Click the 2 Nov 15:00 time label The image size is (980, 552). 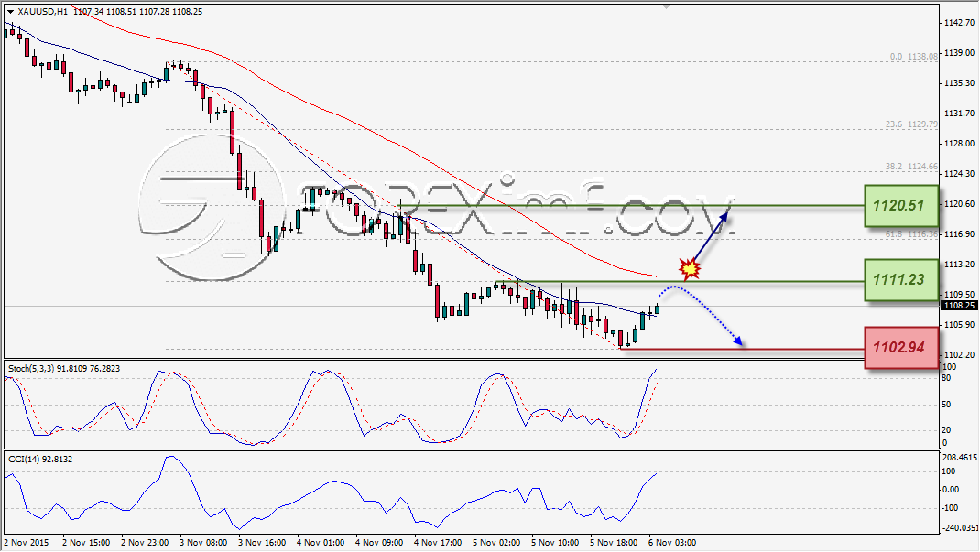(86, 542)
